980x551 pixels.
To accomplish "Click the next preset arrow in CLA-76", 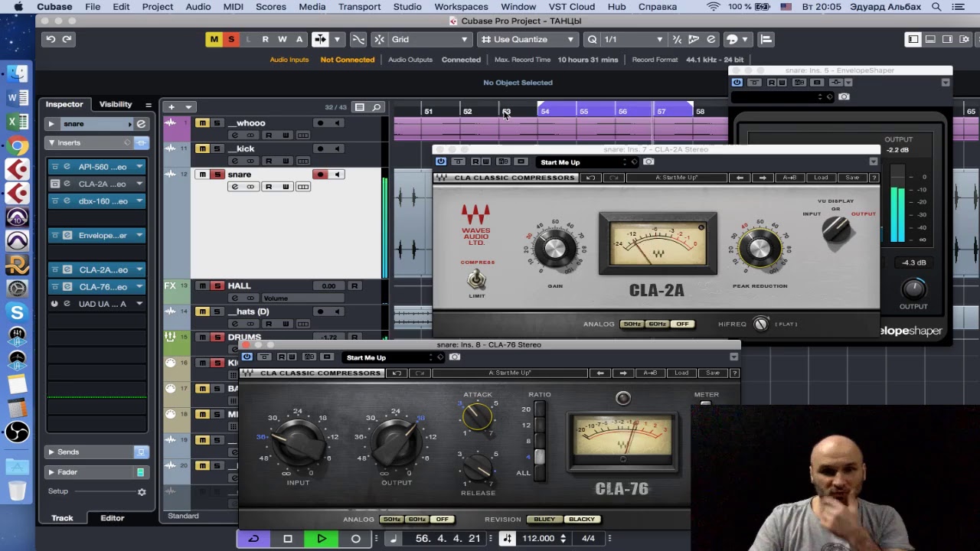I will (623, 373).
